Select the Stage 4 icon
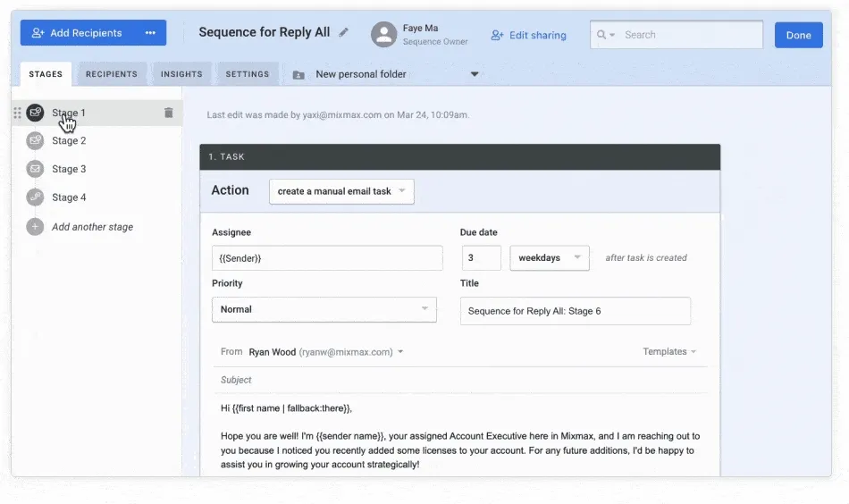The image size is (849, 504). tap(35, 197)
